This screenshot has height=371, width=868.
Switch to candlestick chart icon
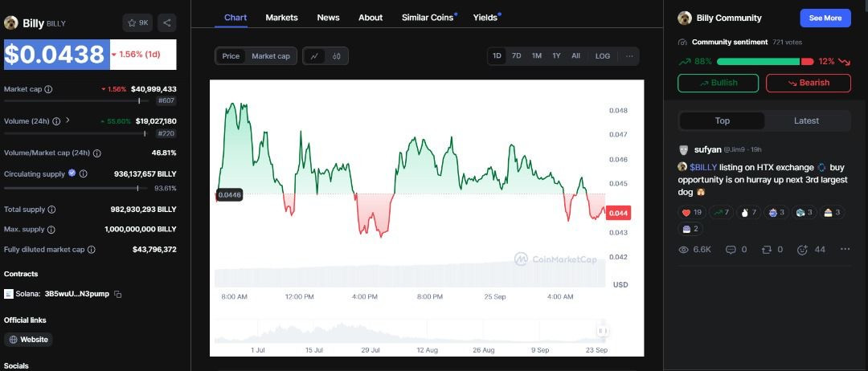tap(337, 56)
